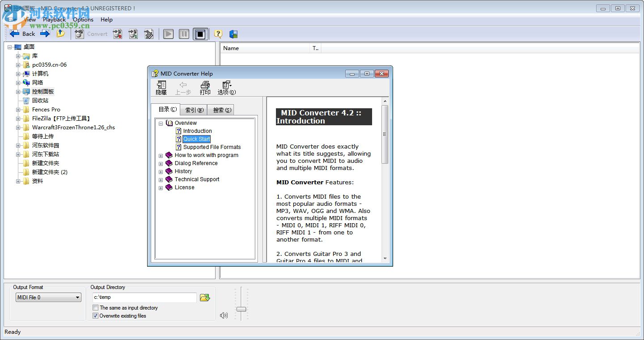Open help via yellow question mark icon
This screenshot has width=644, height=340.
pyautogui.click(x=218, y=34)
